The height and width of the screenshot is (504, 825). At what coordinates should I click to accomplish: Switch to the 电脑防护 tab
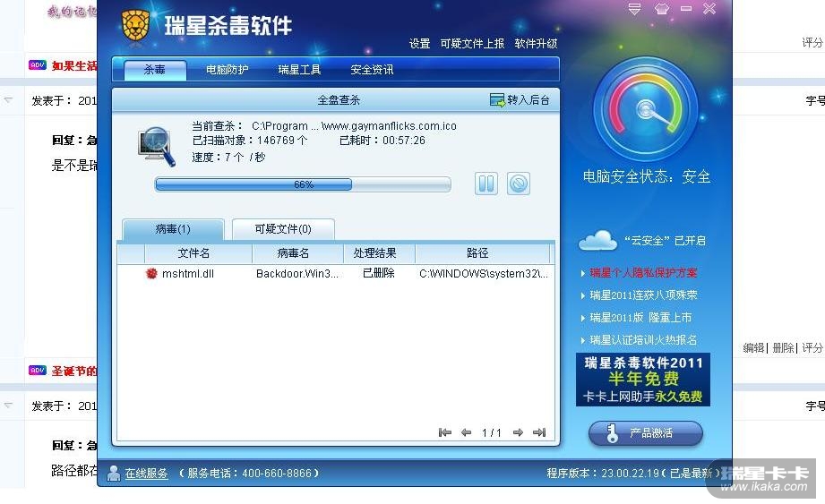click(227, 70)
